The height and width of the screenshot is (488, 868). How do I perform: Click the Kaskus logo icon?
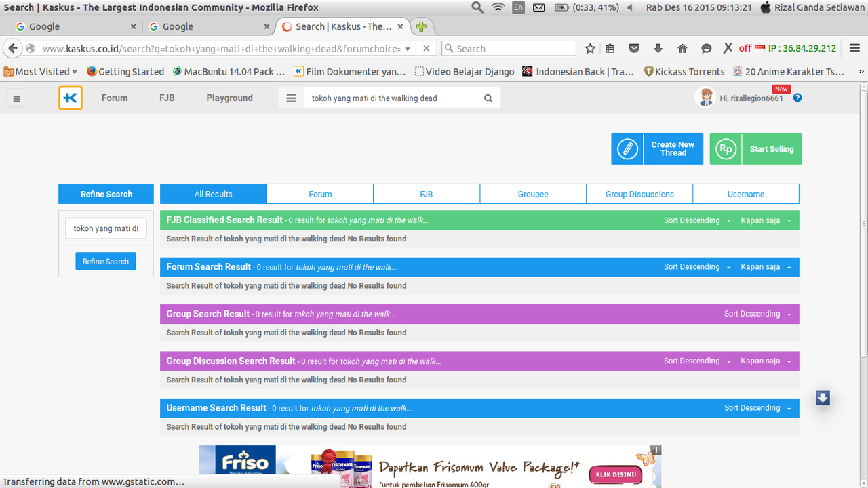coord(71,98)
